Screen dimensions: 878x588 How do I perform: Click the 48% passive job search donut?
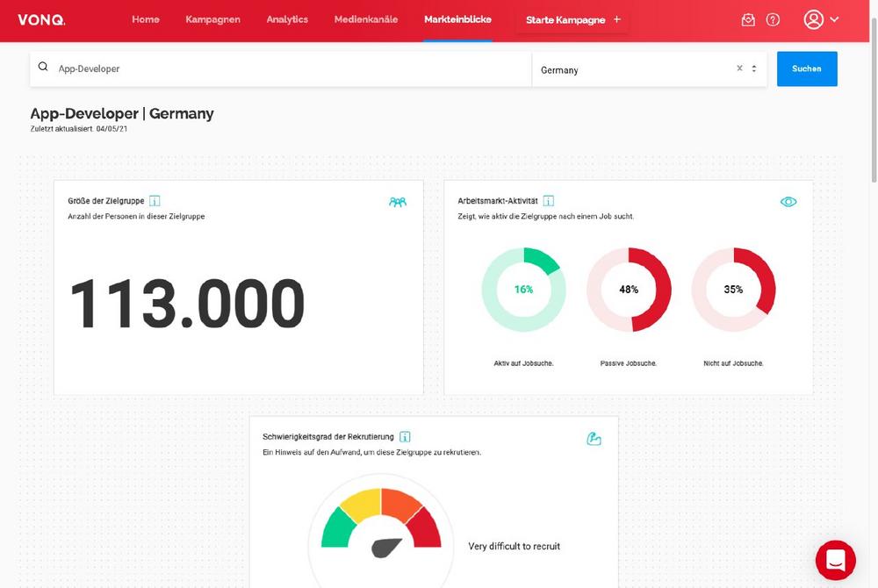[x=629, y=290]
